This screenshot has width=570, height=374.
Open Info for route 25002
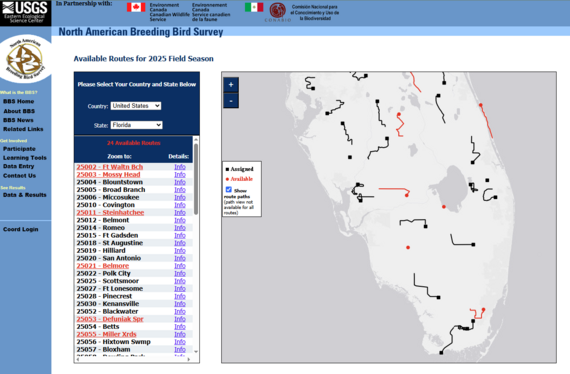(180, 167)
